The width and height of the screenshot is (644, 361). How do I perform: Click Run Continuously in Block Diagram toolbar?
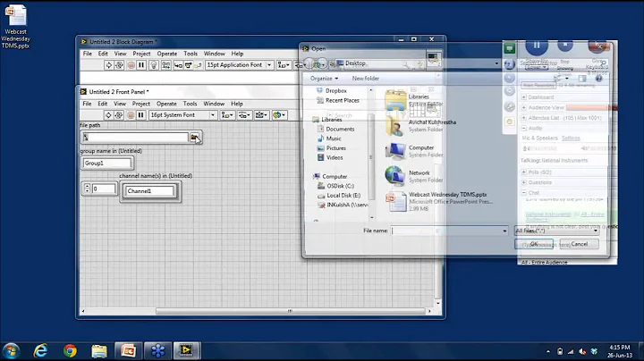point(119,65)
